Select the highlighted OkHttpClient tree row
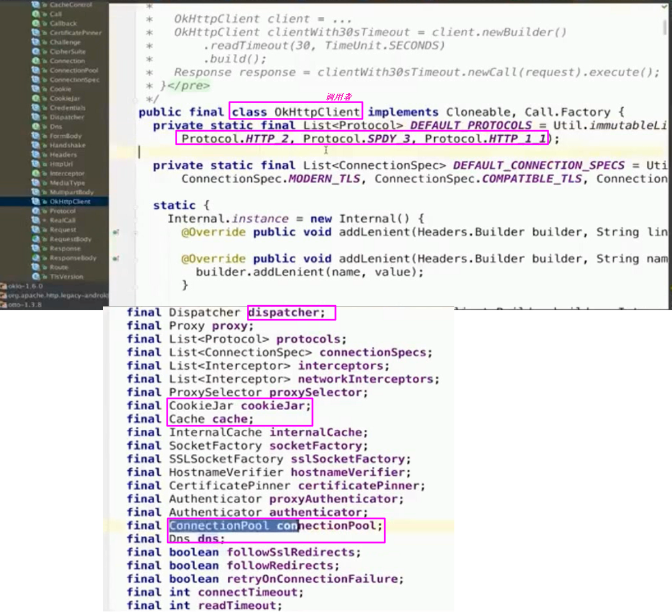The height and width of the screenshot is (616, 672). tap(54, 201)
